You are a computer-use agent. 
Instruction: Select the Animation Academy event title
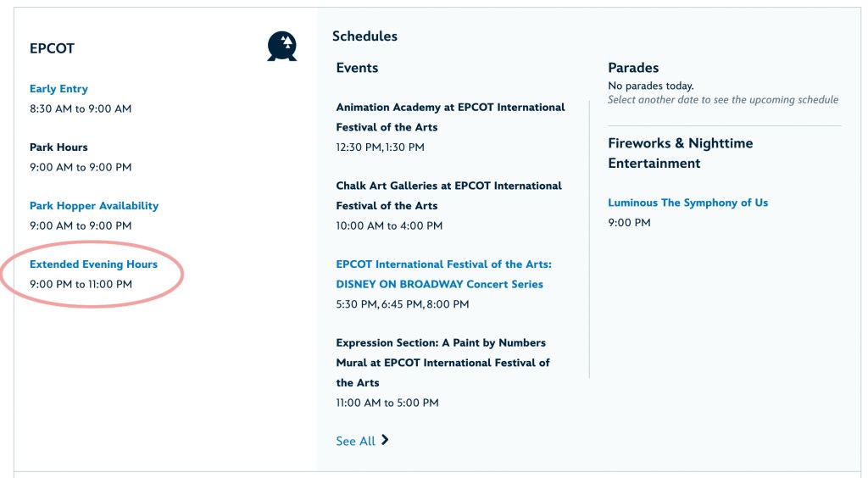450,117
